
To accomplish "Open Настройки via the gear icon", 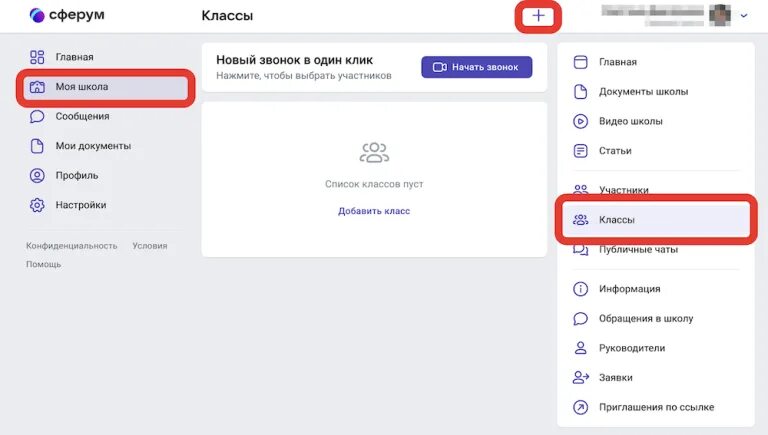I will coord(37,205).
